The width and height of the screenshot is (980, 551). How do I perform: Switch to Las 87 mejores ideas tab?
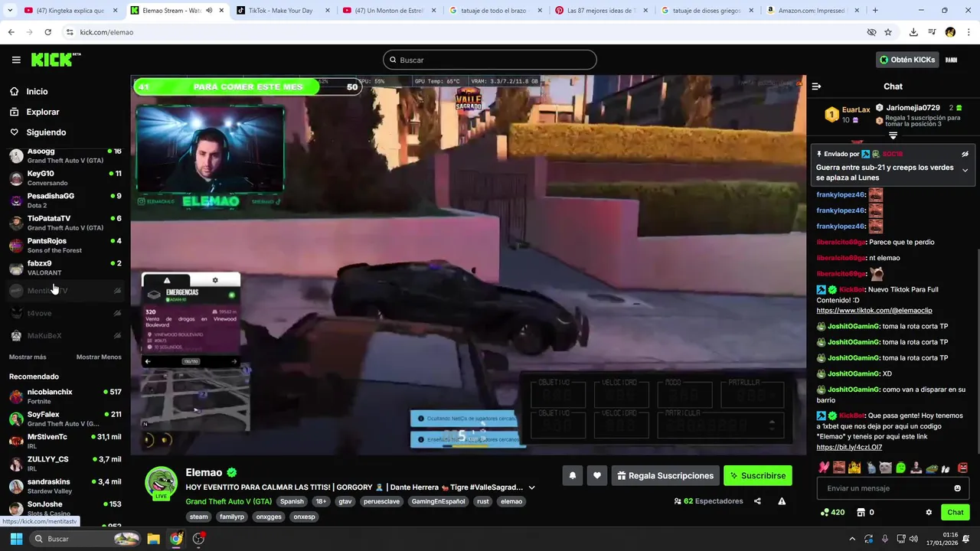(599, 11)
